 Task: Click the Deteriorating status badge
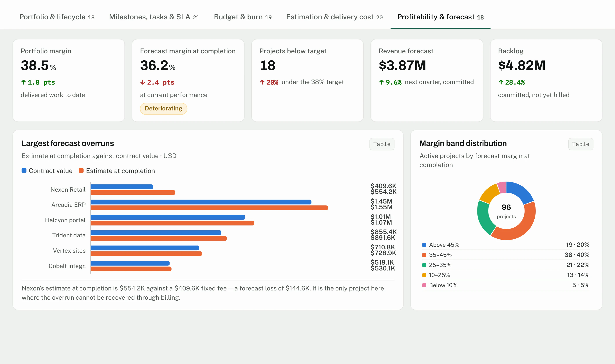click(x=163, y=108)
